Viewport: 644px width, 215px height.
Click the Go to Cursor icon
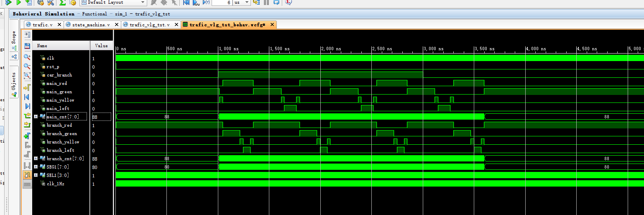pyautogui.click(x=27, y=87)
